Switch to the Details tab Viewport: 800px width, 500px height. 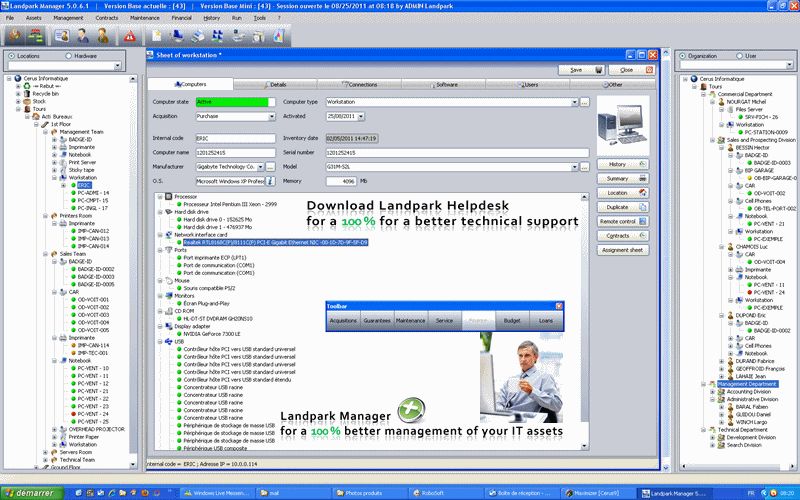pyautogui.click(x=276, y=85)
